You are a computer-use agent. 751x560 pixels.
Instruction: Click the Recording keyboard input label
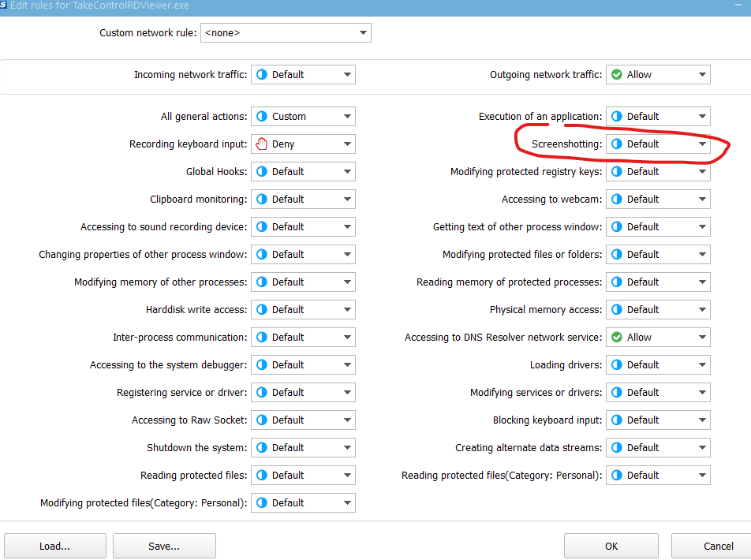click(188, 144)
